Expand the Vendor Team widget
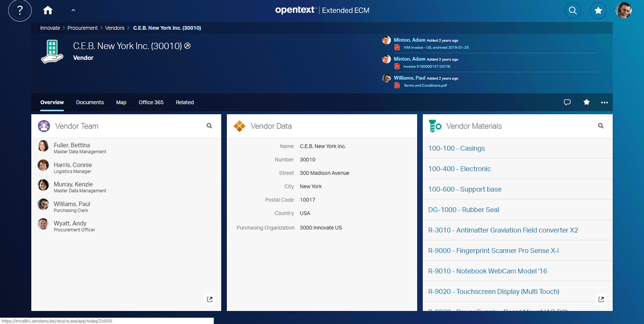This screenshot has width=644, height=324. click(210, 299)
